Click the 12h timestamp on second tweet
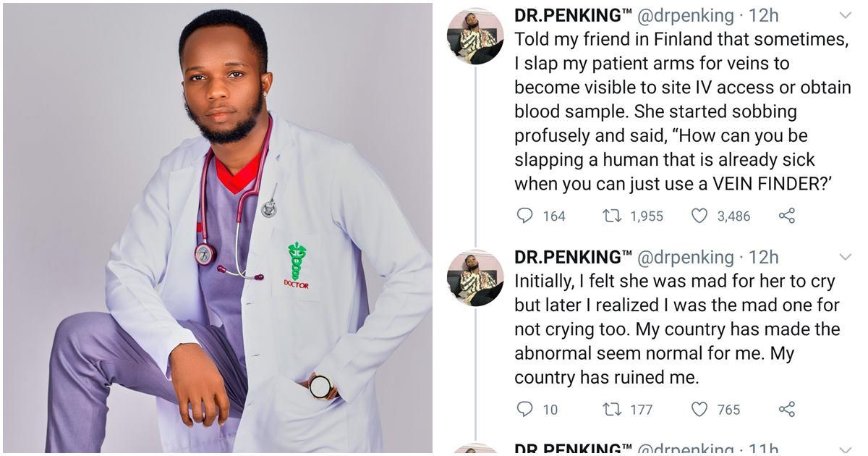868x456 pixels. (762, 257)
